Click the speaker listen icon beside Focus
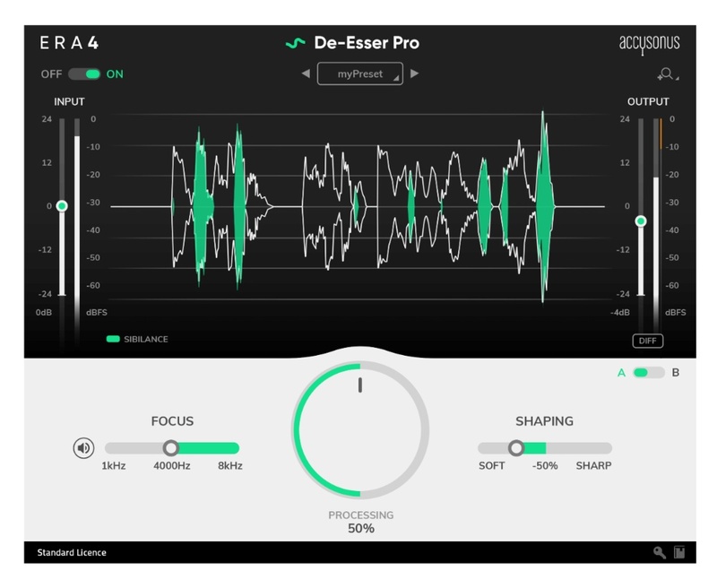This screenshot has width=717, height=588. tap(83, 448)
